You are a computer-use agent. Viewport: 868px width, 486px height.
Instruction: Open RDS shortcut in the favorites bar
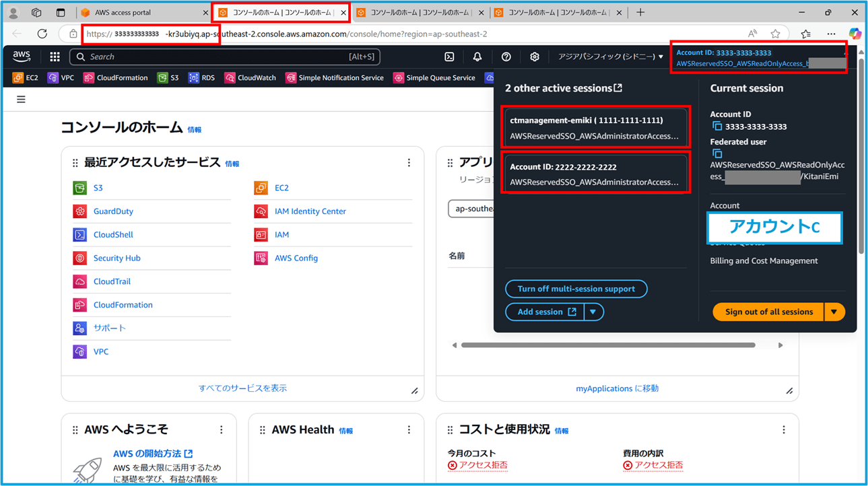tap(202, 78)
